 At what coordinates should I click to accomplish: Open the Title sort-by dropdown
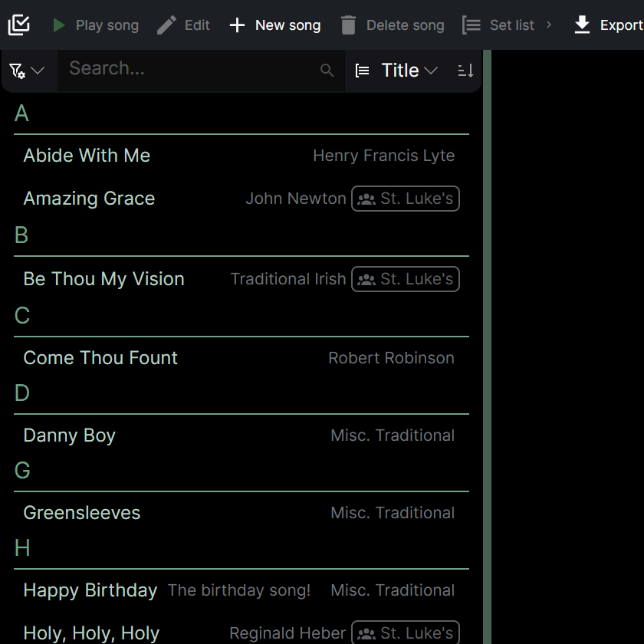point(409,71)
